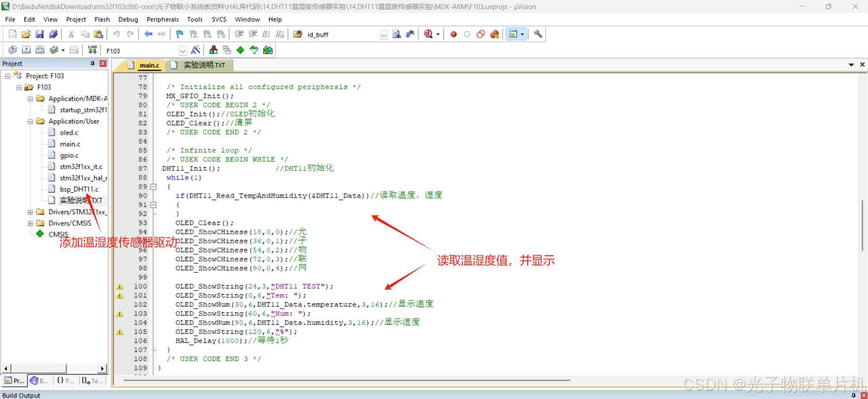868x399 pixels.
Task: Insert a breakpoint using the red dot icon
Action: pos(453,34)
